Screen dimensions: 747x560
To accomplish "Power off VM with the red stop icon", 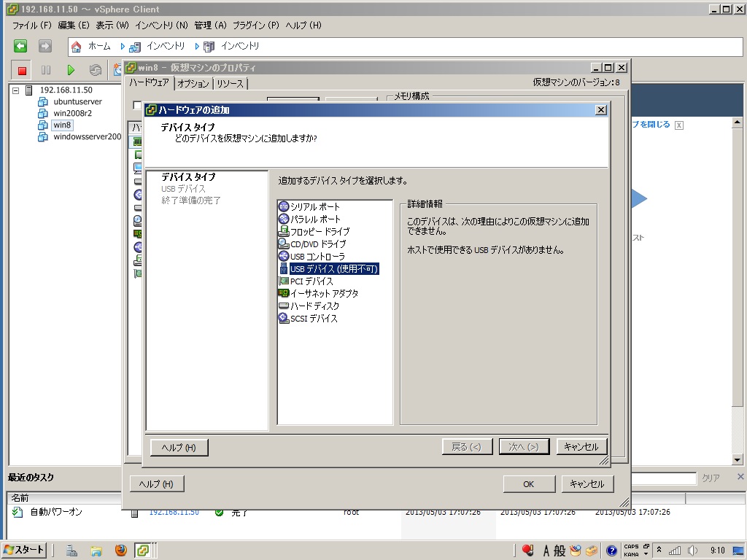I will [x=22, y=71].
